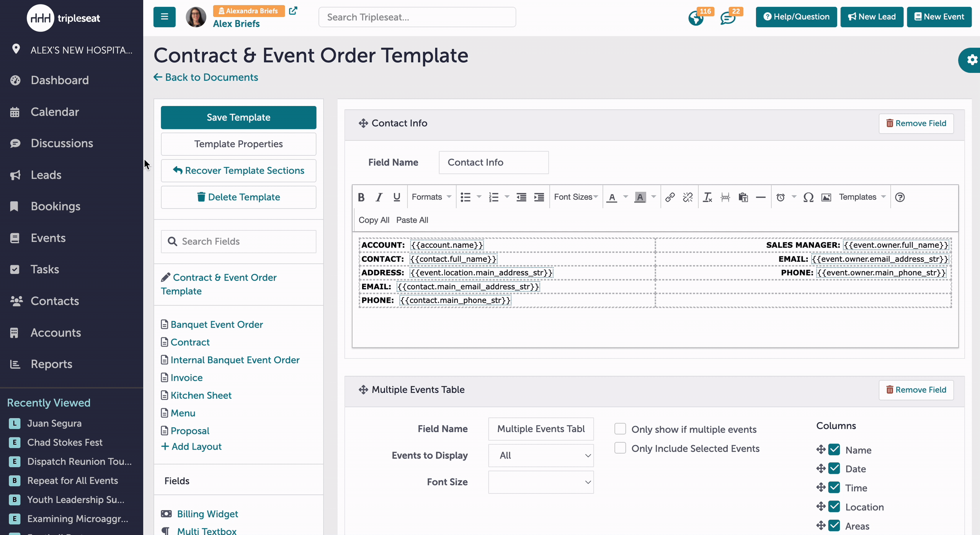Viewport: 980px width, 535px height.
Task: Insert special character omega icon
Action: click(808, 197)
